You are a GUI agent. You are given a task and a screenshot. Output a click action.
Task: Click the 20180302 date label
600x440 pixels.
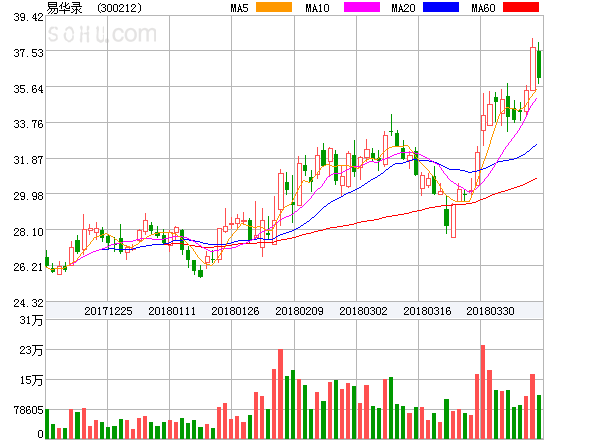[363, 311]
